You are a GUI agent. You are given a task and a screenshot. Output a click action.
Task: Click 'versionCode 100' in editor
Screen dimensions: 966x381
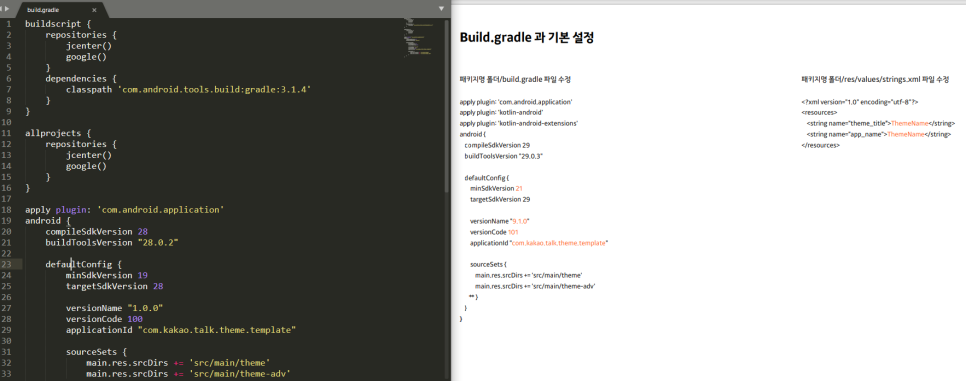[104, 319]
